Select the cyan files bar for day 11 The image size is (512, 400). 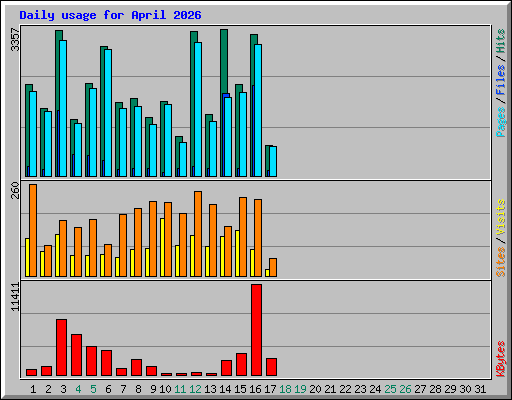tap(183, 159)
